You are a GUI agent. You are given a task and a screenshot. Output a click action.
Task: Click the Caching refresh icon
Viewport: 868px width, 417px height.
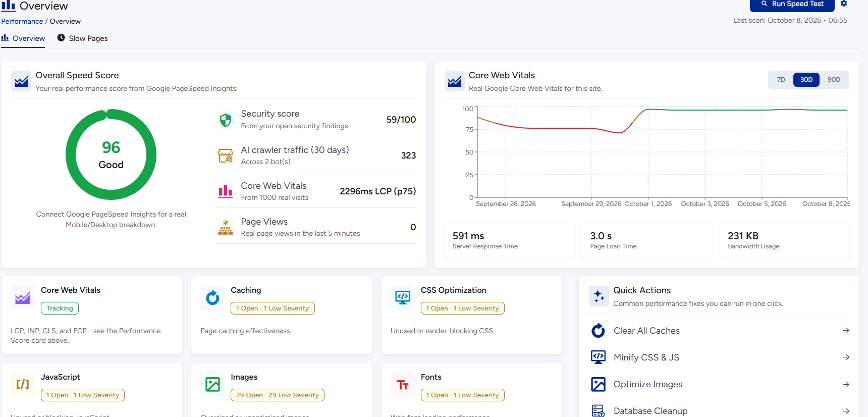tap(212, 298)
